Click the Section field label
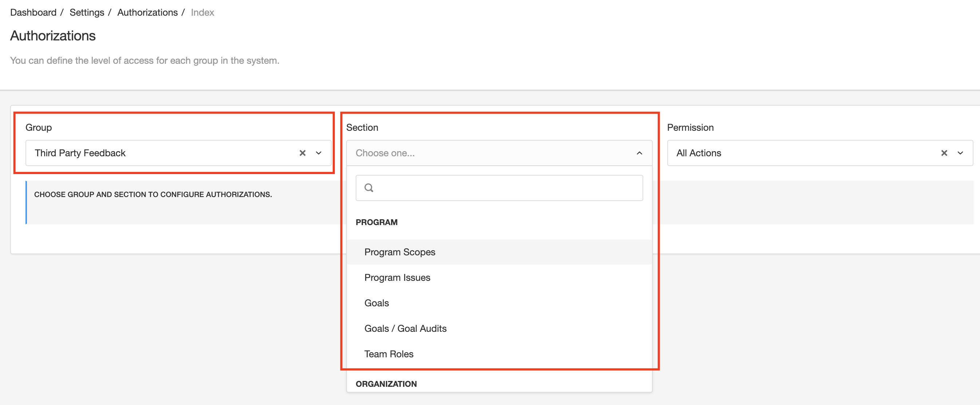The width and height of the screenshot is (980, 405). tap(362, 127)
